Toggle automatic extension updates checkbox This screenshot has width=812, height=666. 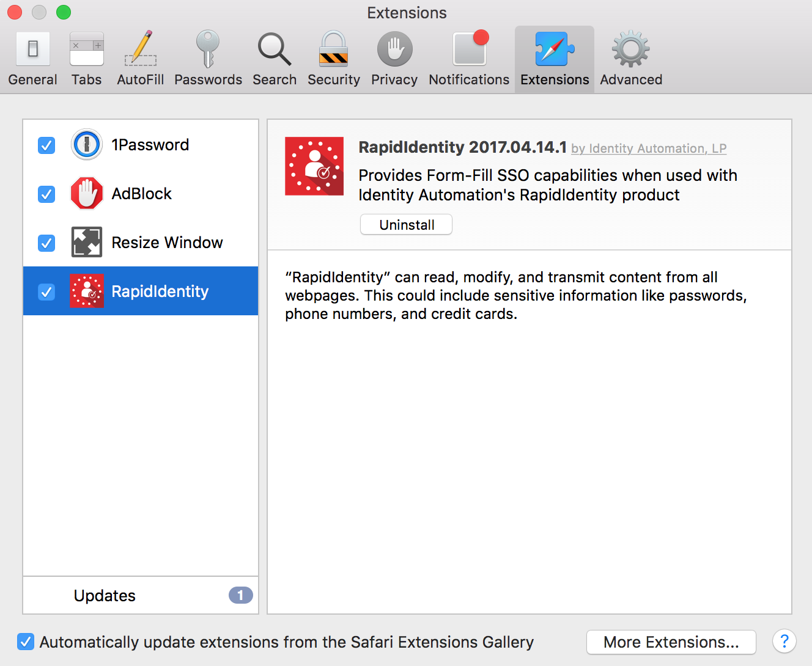click(x=26, y=642)
